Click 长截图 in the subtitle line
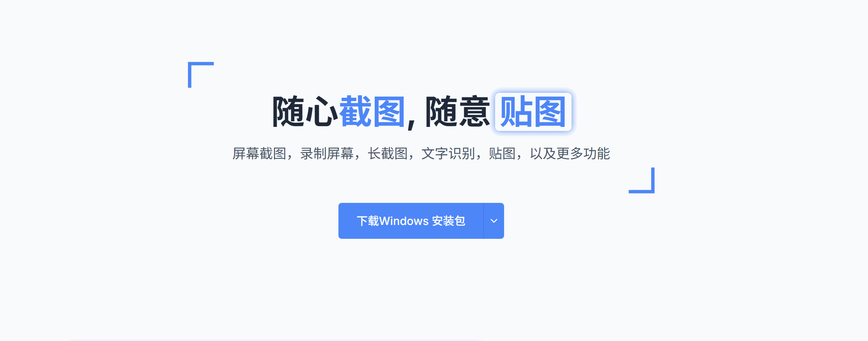This screenshot has height=341, width=868. [388, 153]
